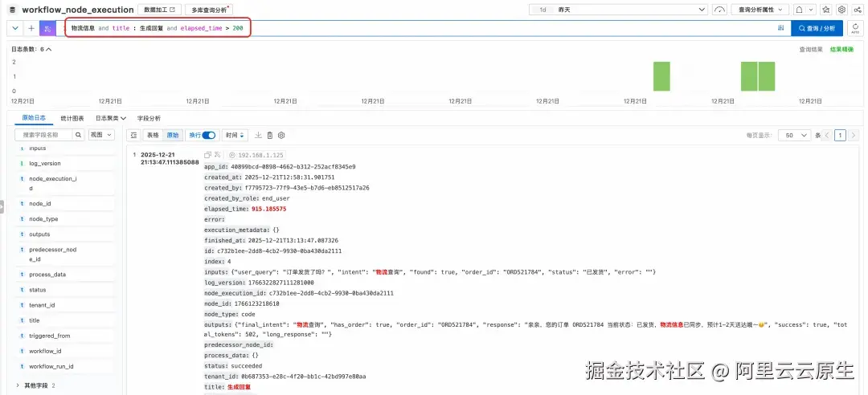This screenshot has width=868, height=395.
Task: Click the 数据加工 button
Action: [159, 10]
